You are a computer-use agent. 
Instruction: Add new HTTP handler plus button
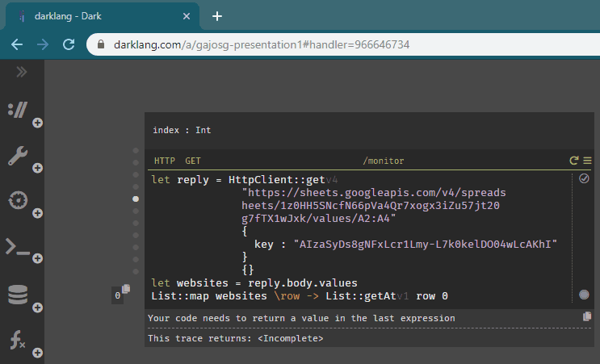coord(37,123)
